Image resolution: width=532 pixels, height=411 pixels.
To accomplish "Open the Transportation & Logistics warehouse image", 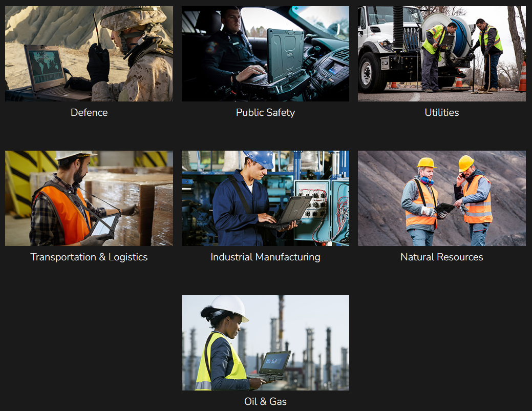I will coord(89,198).
